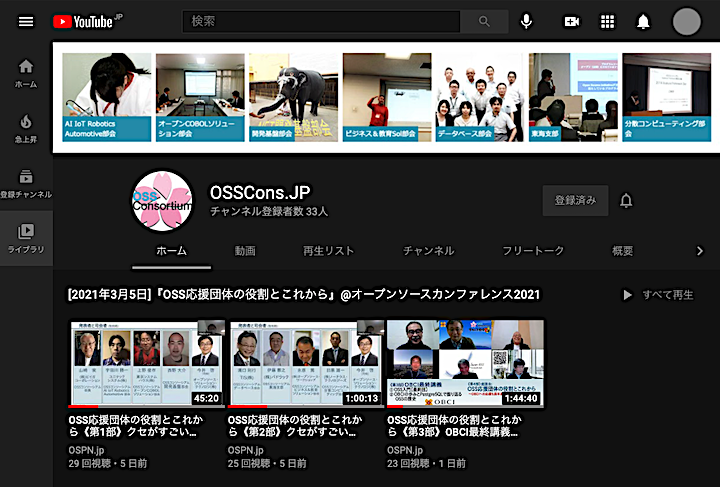Open banner link 開発基盤部会
The image size is (720, 487).
coord(293,97)
